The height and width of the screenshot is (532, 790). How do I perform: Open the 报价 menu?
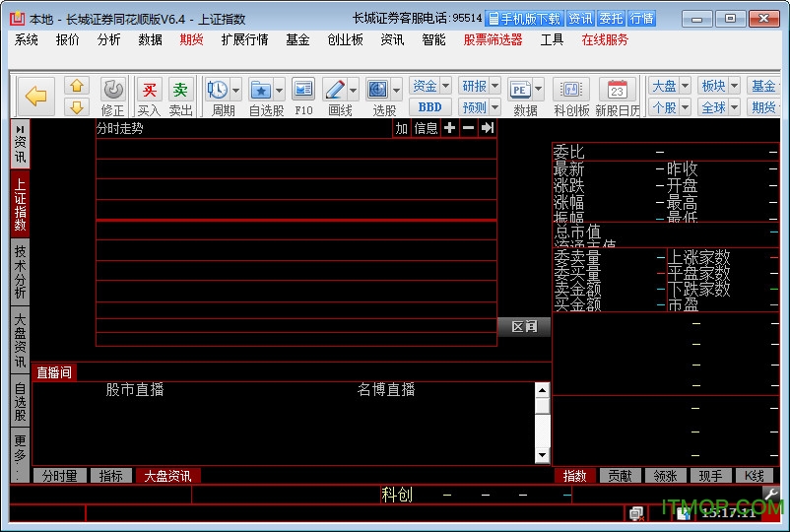(68, 39)
